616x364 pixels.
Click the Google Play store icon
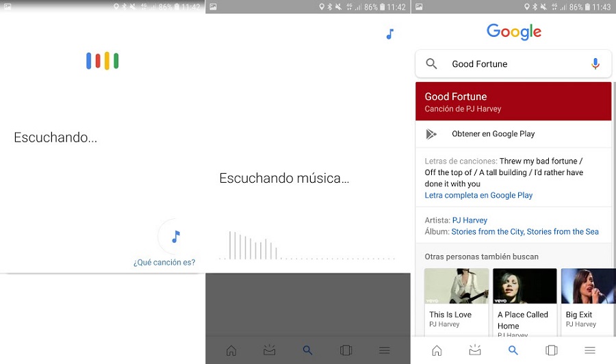[431, 134]
